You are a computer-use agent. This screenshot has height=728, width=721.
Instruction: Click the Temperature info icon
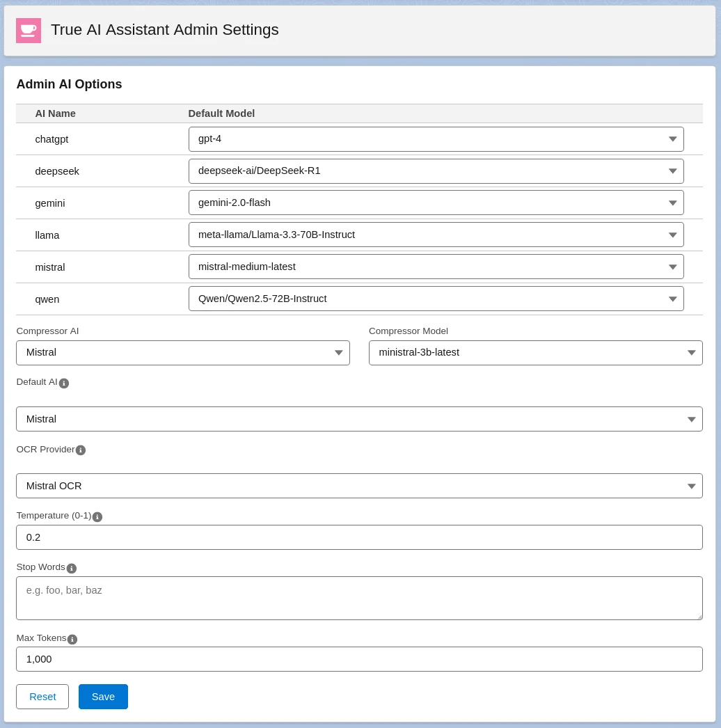[x=97, y=516]
